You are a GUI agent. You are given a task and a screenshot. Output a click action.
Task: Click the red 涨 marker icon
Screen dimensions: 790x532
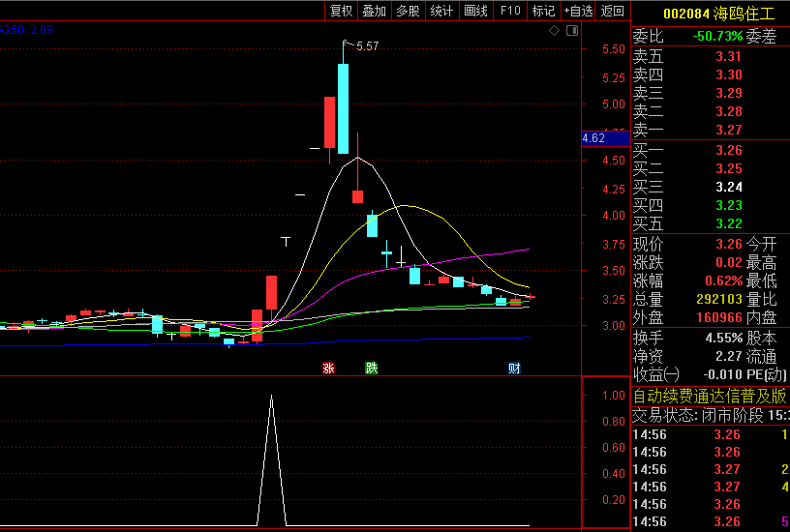tap(328, 369)
